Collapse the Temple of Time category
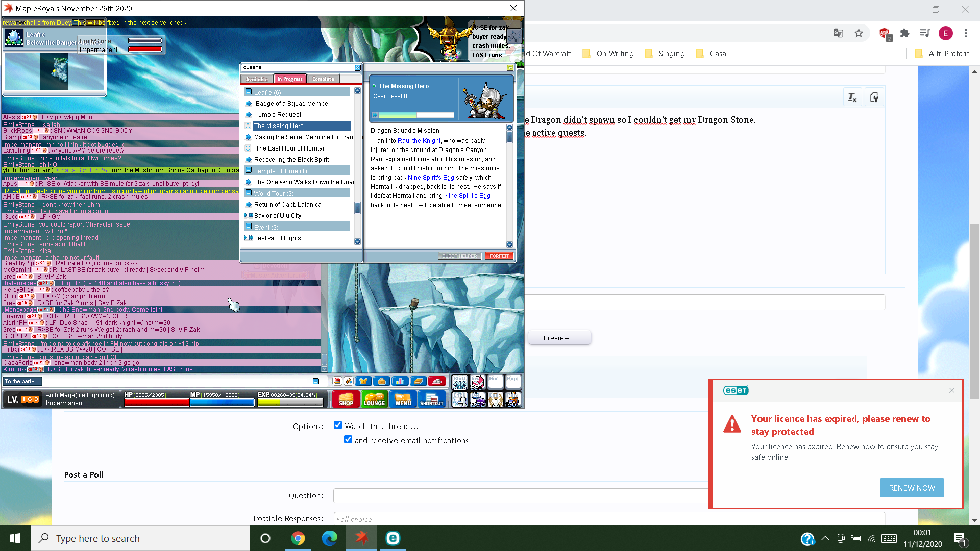Image resolution: width=980 pixels, height=551 pixels. coord(249,170)
